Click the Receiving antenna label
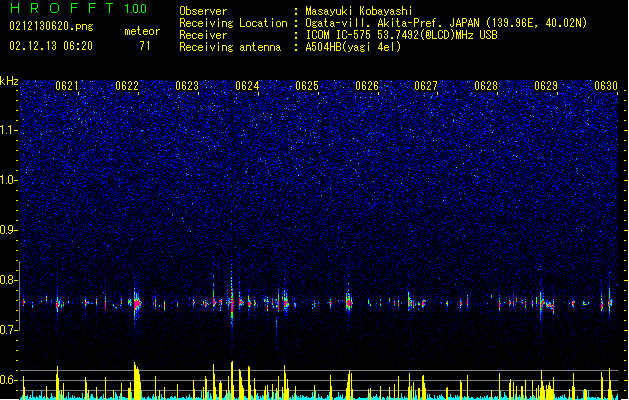 pyautogui.click(x=230, y=47)
